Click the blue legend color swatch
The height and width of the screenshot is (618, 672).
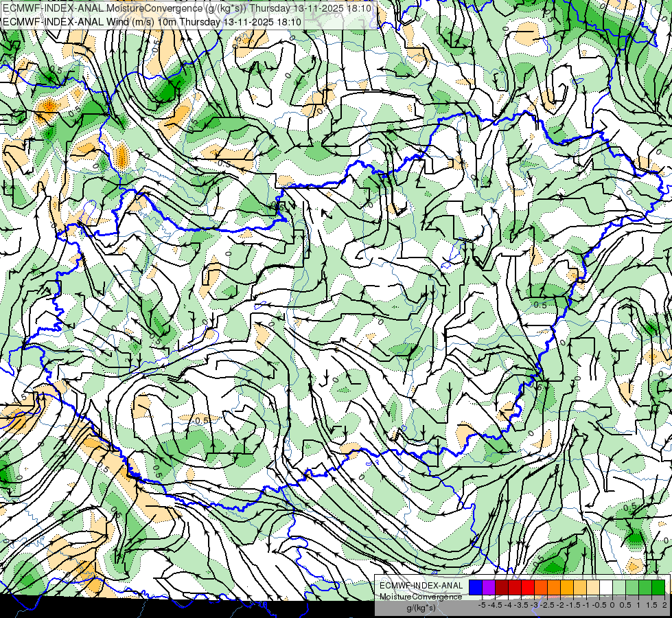[476, 588]
